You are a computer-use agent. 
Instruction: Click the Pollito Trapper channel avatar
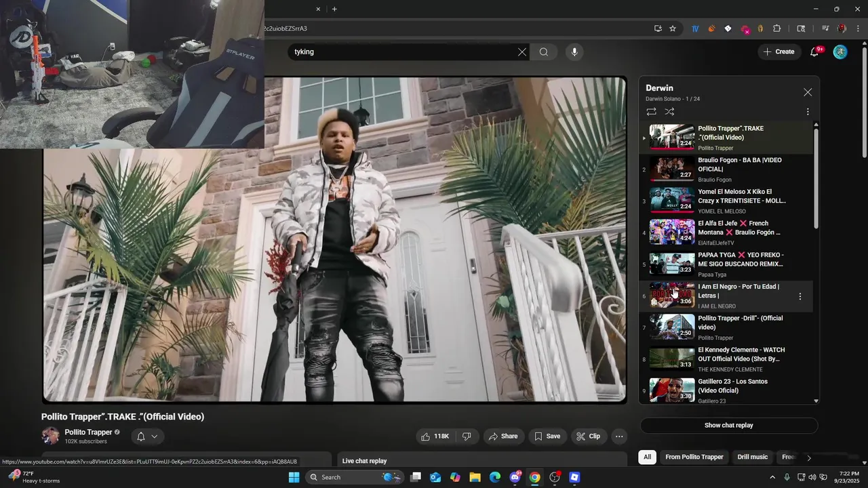pyautogui.click(x=50, y=436)
